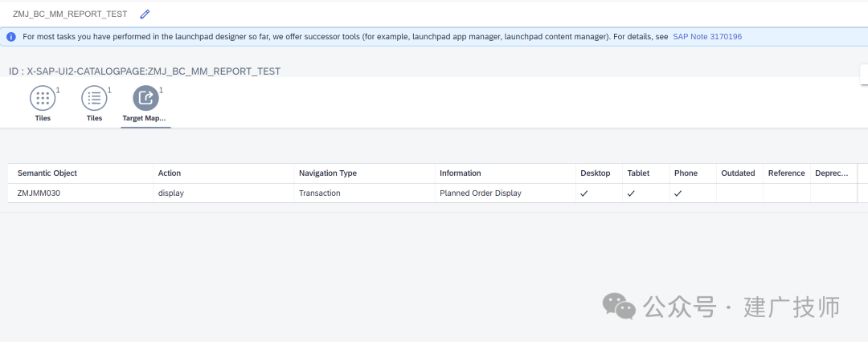Click the Action column header
The width and height of the screenshot is (868, 342).
(223, 173)
